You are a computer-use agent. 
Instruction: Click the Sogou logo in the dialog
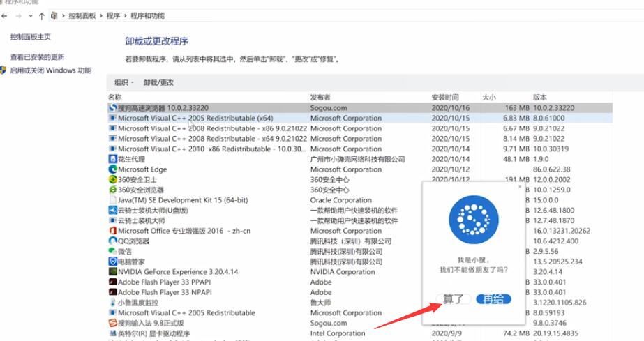pyautogui.click(x=474, y=220)
